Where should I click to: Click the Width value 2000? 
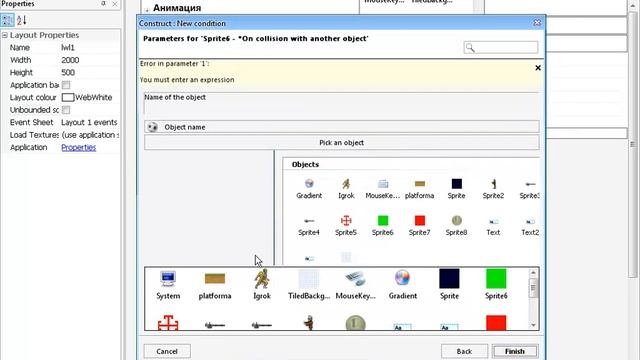[x=70, y=60]
